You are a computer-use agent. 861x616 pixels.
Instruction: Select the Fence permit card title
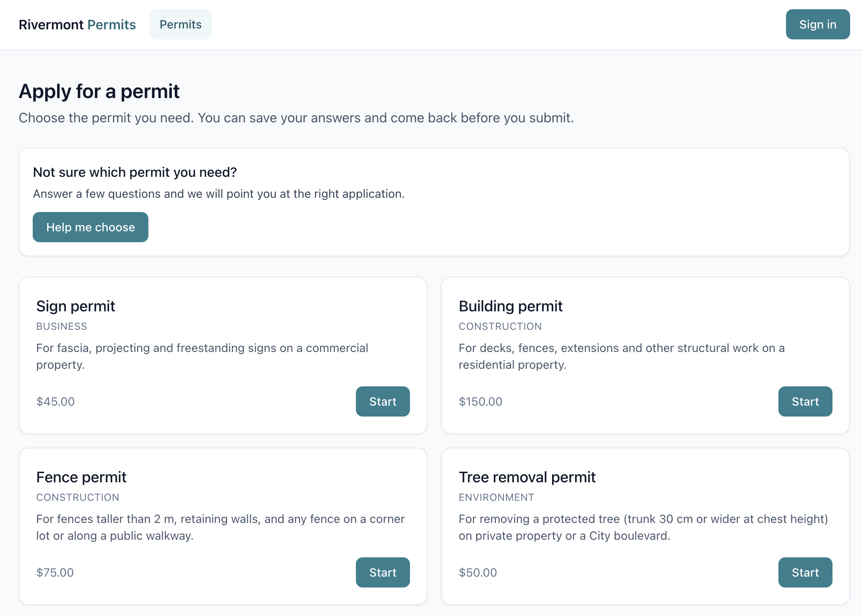click(81, 477)
